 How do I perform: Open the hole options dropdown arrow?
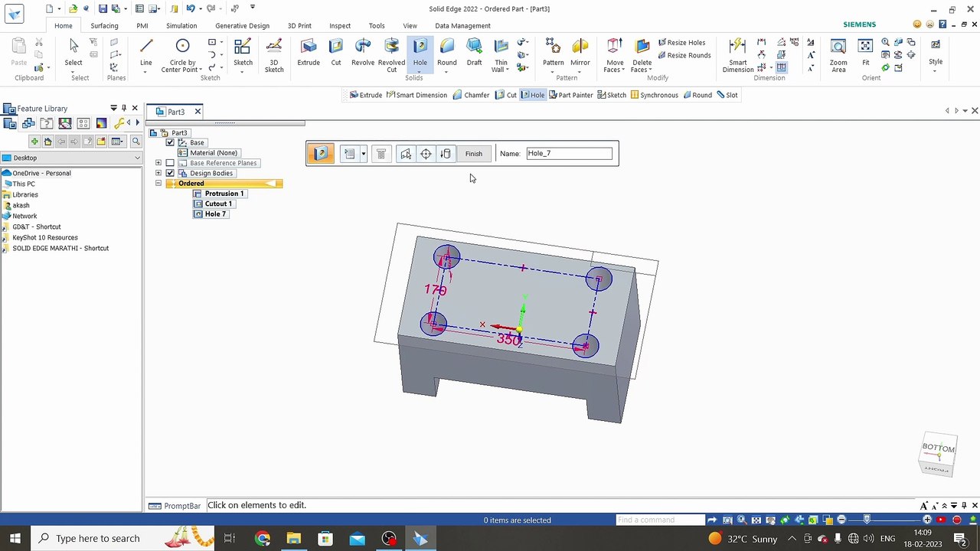pyautogui.click(x=363, y=154)
